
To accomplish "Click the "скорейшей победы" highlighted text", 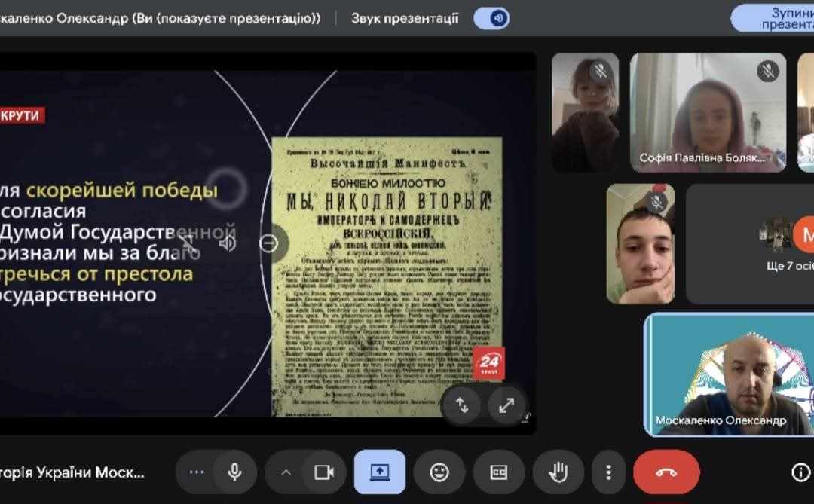I will [122, 191].
